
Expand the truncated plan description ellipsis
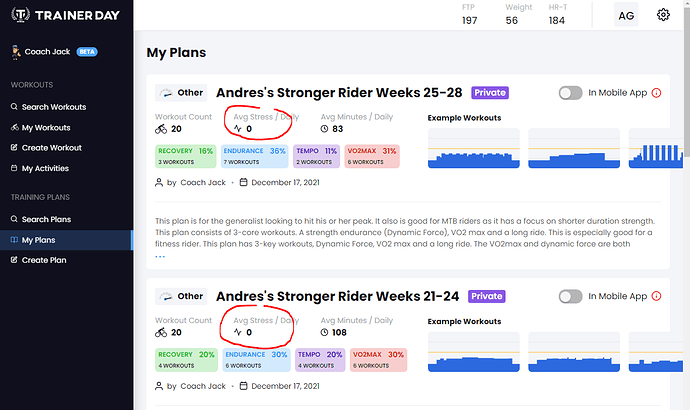click(x=160, y=256)
